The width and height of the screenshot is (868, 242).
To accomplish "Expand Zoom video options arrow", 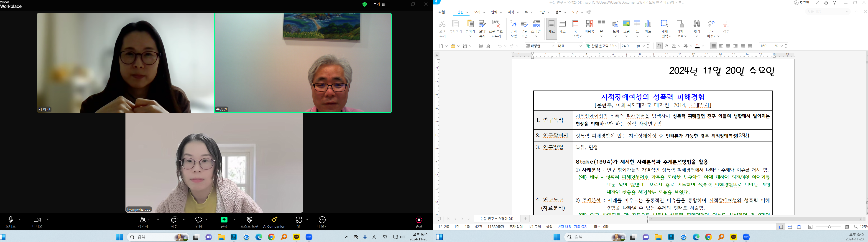I will click(48, 219).
